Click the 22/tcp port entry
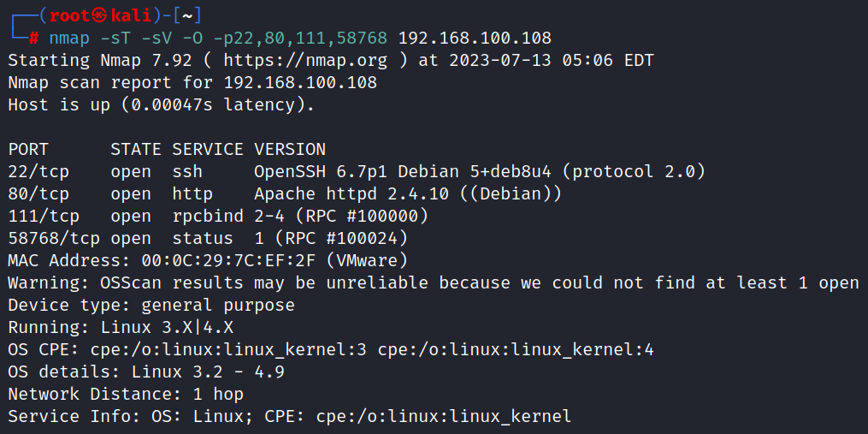 pyautogui.click(x=38, y=172)
